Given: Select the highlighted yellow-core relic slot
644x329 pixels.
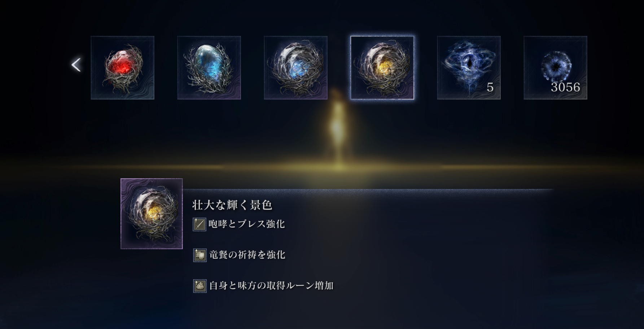Looking at the screenshot, I should tap(382, 67).
